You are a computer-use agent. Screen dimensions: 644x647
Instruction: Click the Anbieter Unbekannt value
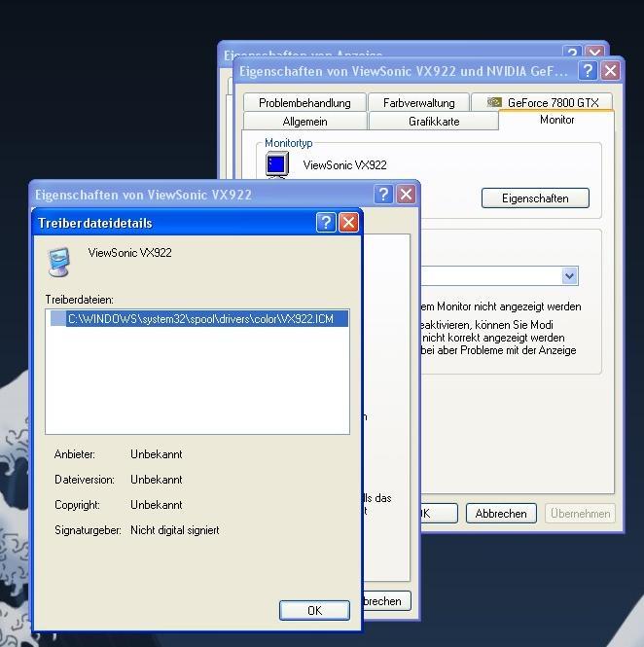(x=156, y=454)
